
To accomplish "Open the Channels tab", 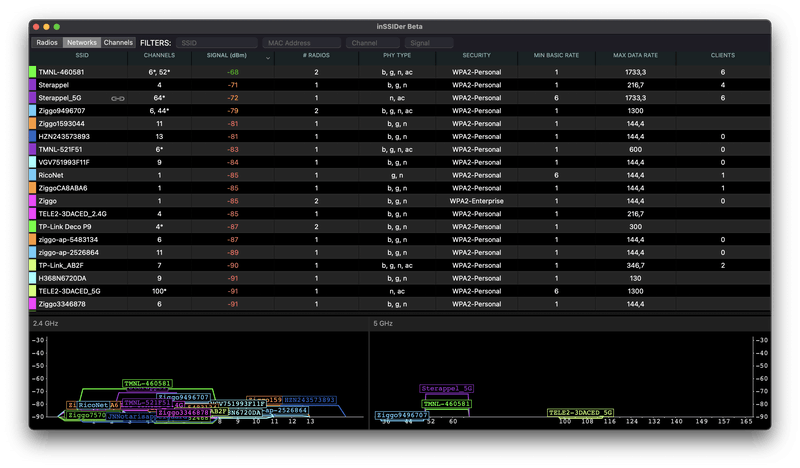I will pos(118,43).
